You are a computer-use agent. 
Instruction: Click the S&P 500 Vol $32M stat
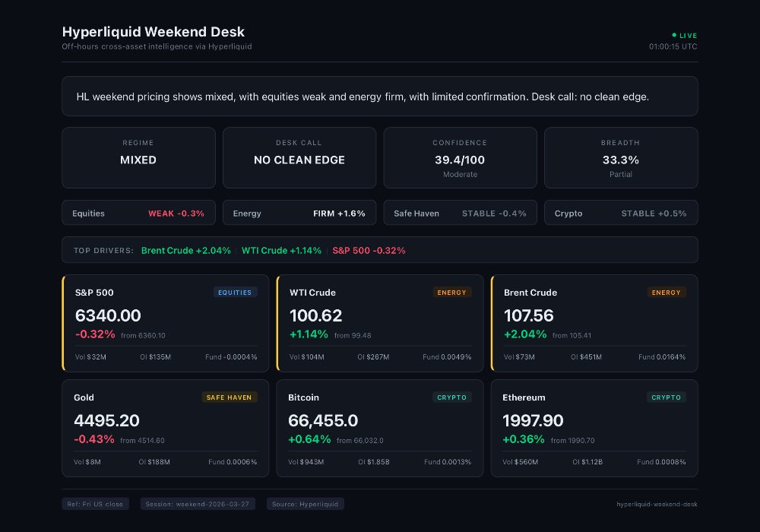pyautogui.click(x=90, y=357)
